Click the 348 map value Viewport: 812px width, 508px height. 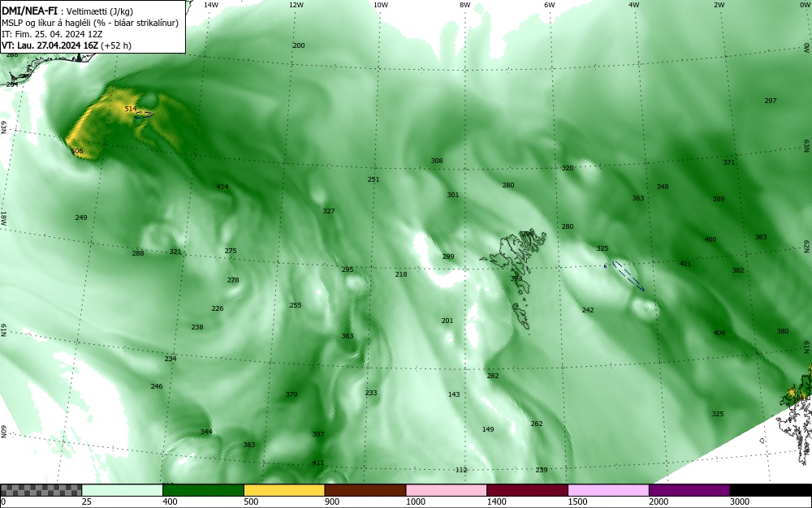click(x=663, y=187)
